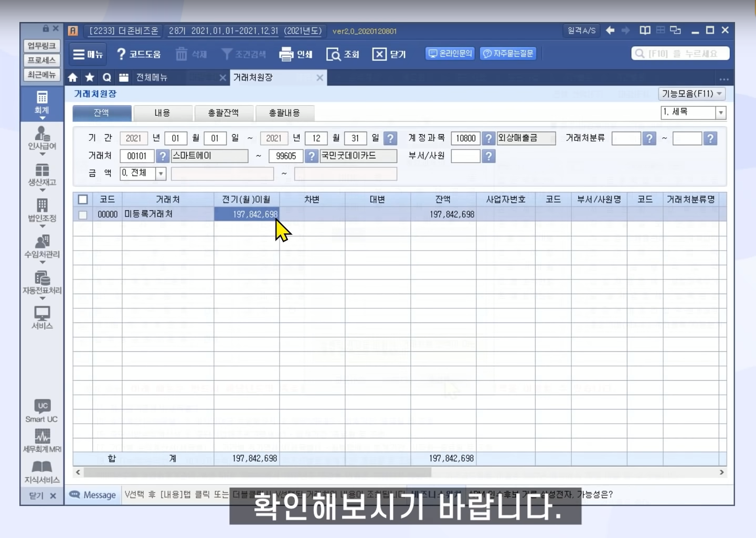Click the 닫기 toolbar button
756x538 pixels.
[389, 54]
